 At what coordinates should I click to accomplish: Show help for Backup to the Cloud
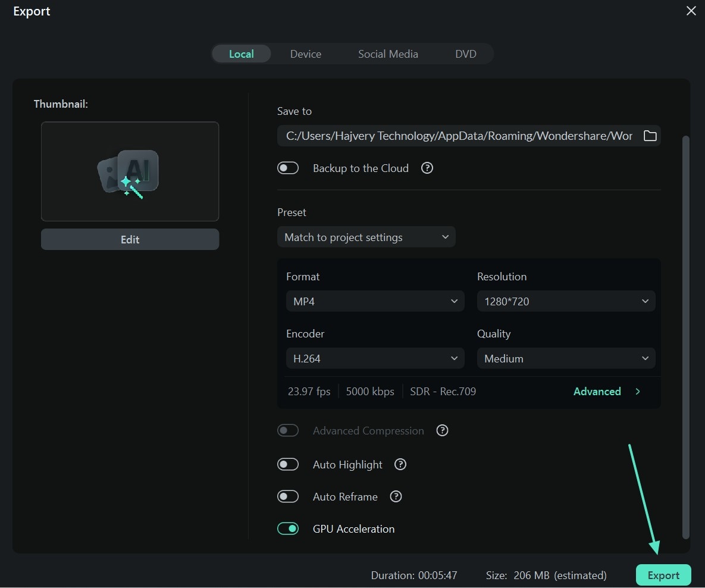point(427,168)
